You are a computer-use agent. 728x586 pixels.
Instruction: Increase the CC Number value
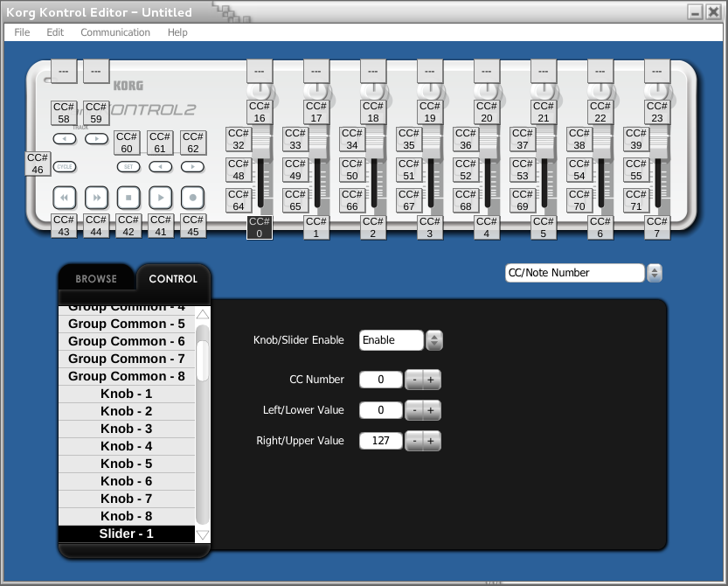pyautogui.click(x=432, y=380)
